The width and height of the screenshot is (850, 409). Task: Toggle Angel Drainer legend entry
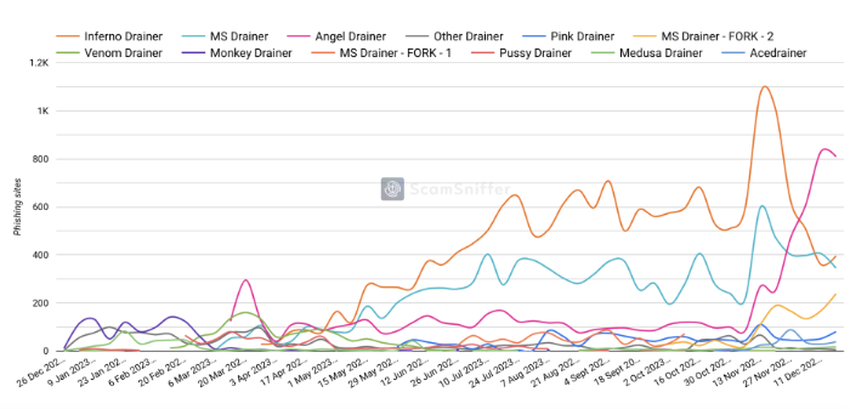[339, 37]
